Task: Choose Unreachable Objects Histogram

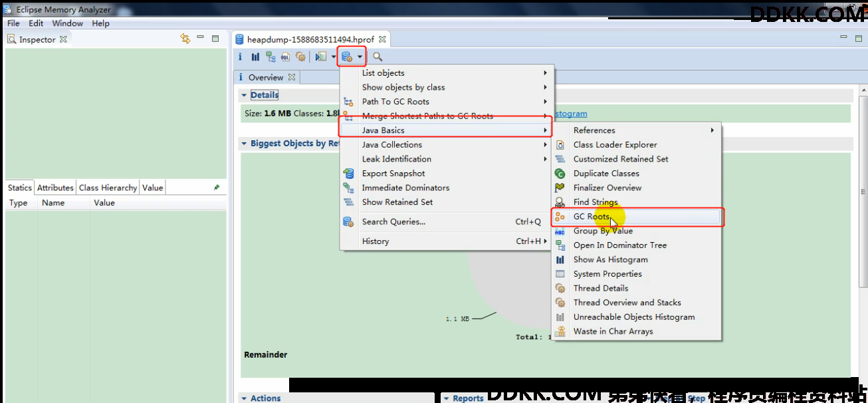Action: coord(637,317)
